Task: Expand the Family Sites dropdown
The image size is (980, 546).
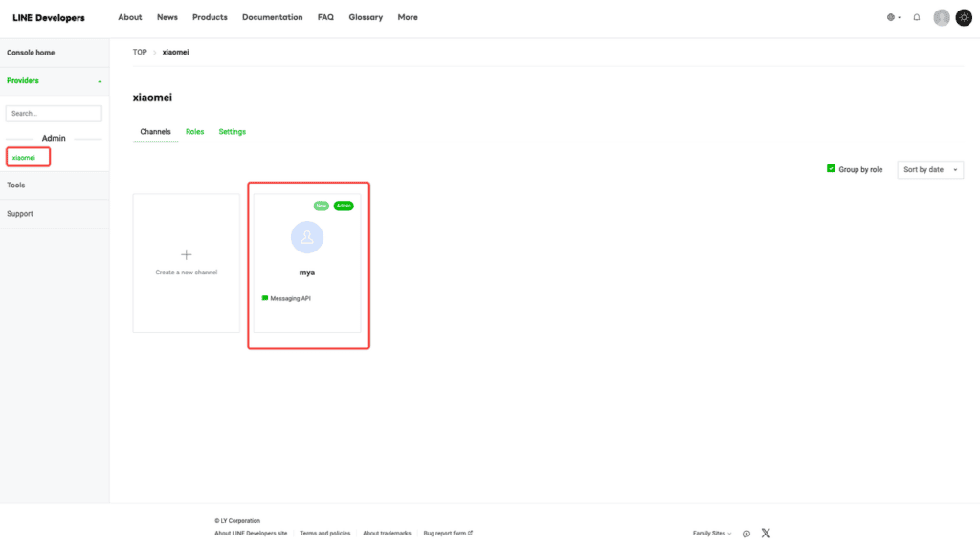Action: (x=712, y=534)
